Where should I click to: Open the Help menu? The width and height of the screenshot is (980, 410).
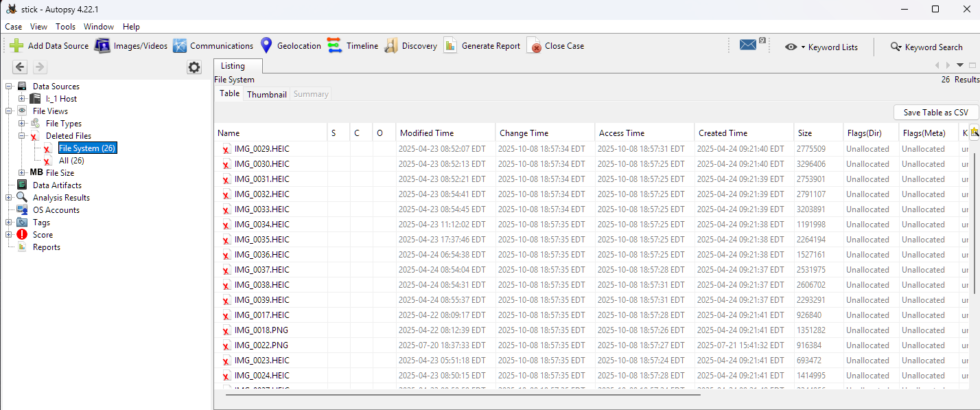tap(131, 27)
